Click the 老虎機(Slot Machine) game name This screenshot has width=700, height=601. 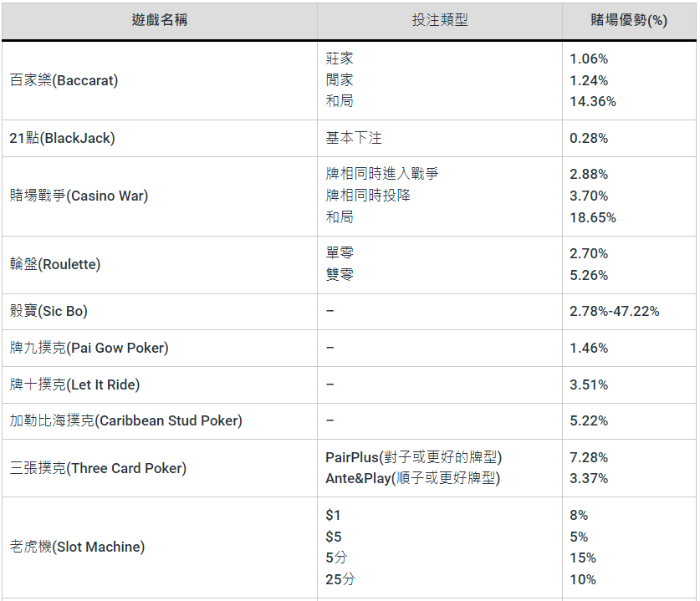tap(77, 548)
